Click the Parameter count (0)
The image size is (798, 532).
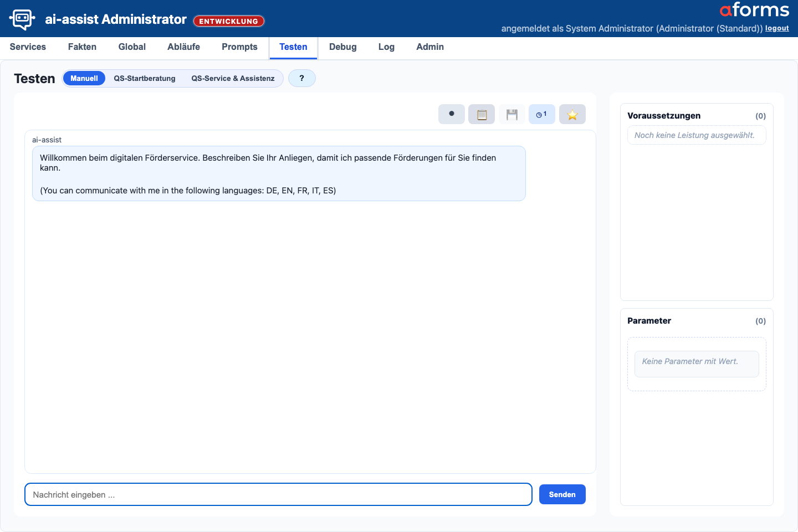tap(760, 321)
